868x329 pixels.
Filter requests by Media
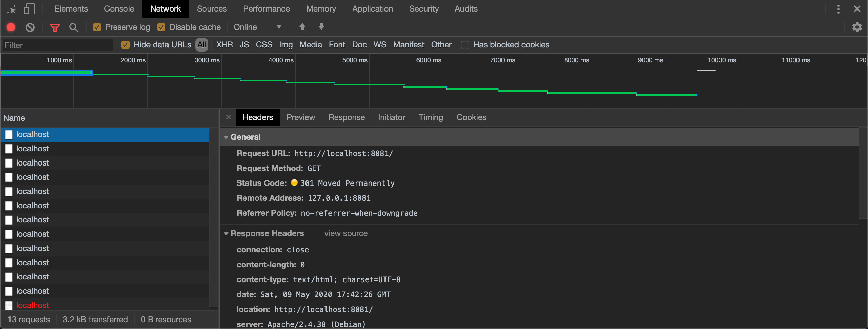tap(311, 45)
